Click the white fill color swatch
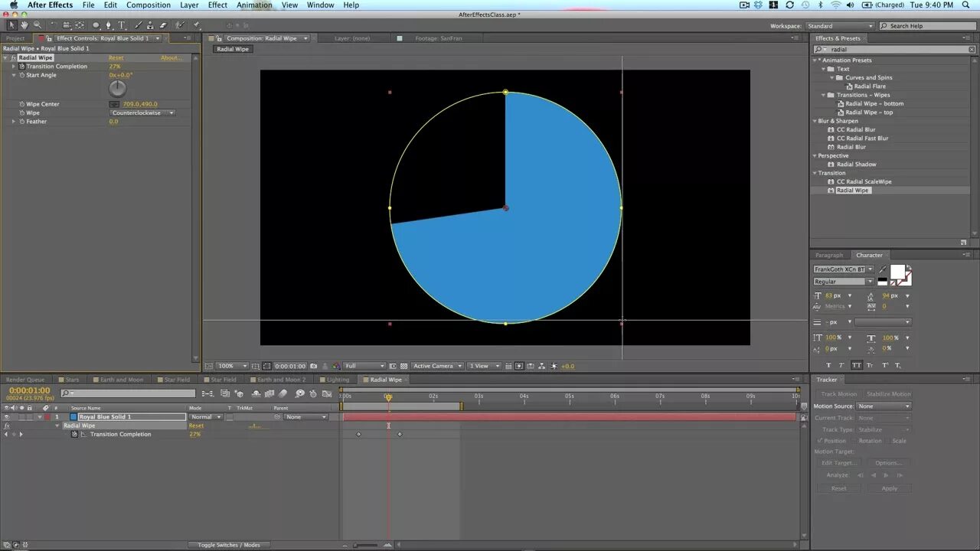The image size is (980, 551). [897, 272]
